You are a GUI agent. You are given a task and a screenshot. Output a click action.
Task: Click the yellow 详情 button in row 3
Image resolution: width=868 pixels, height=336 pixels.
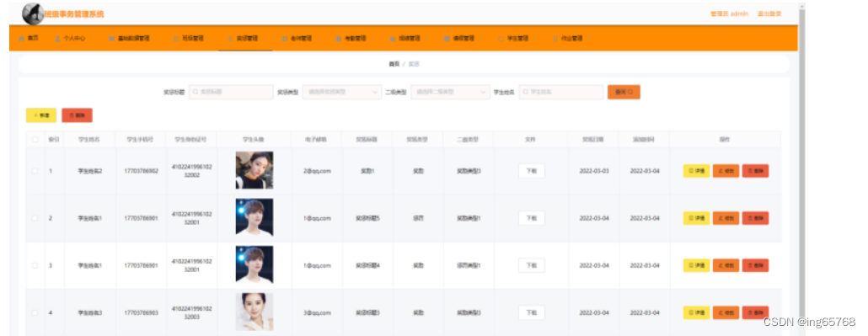coord(696,266)
